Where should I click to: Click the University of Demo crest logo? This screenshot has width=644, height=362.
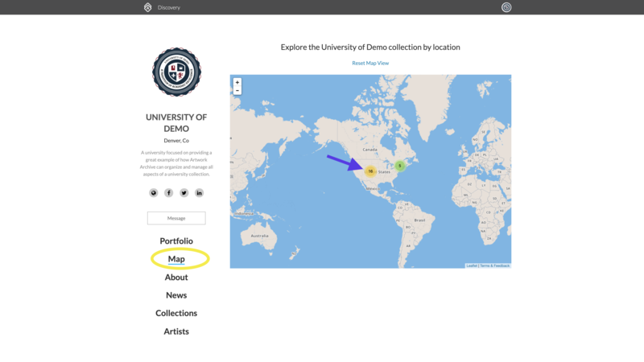176,72
